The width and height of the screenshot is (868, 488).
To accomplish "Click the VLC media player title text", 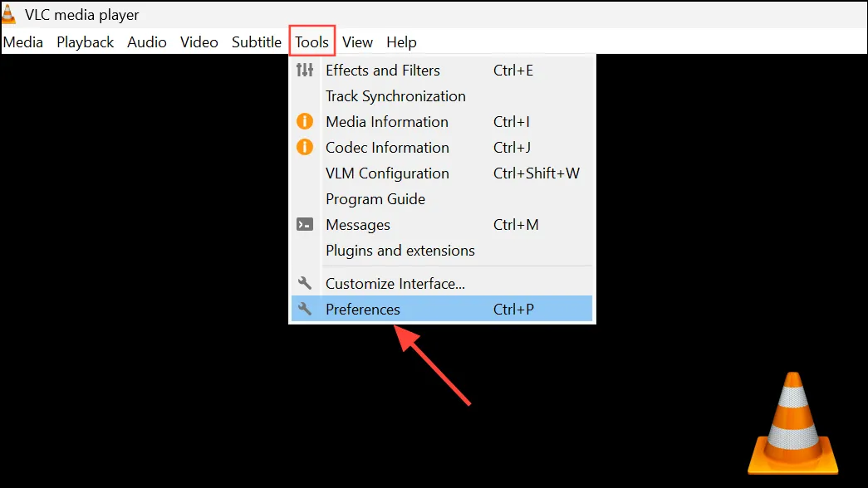I will 82,15.
